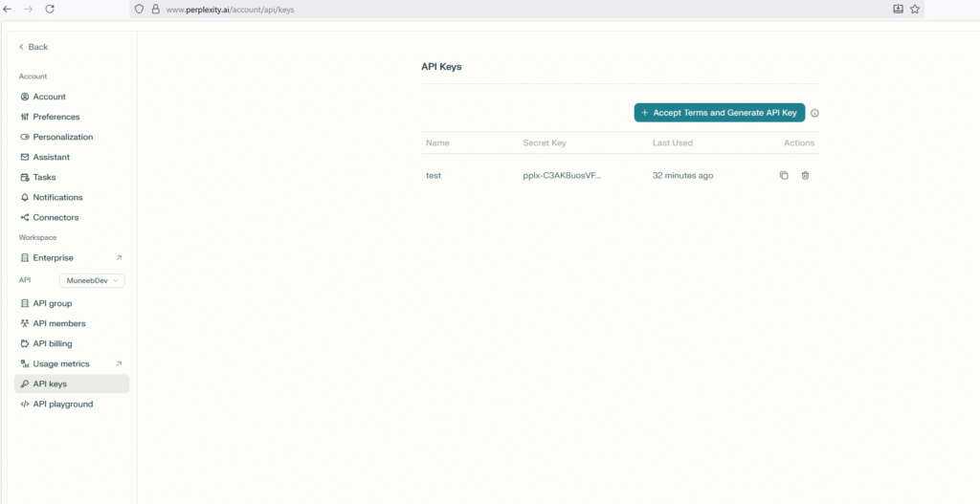Click the padlock site security icon
Viewport: 980px width, 504px height.
155,9
